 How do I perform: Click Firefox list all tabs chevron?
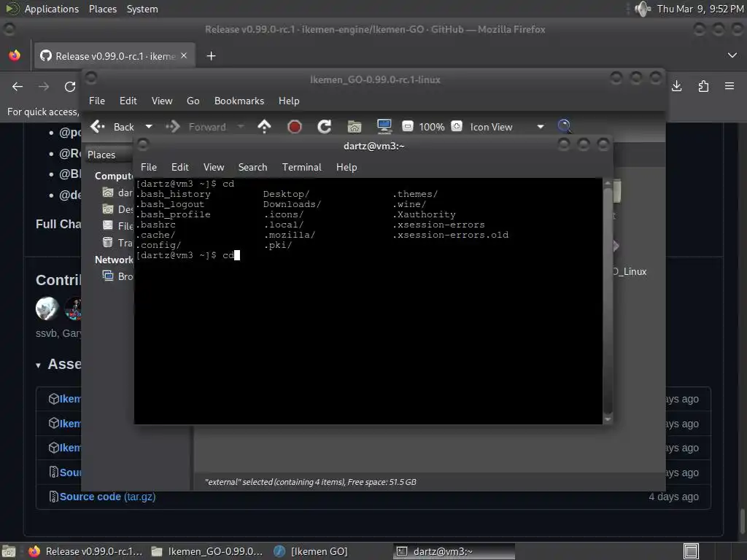click(x=732, y=55)
